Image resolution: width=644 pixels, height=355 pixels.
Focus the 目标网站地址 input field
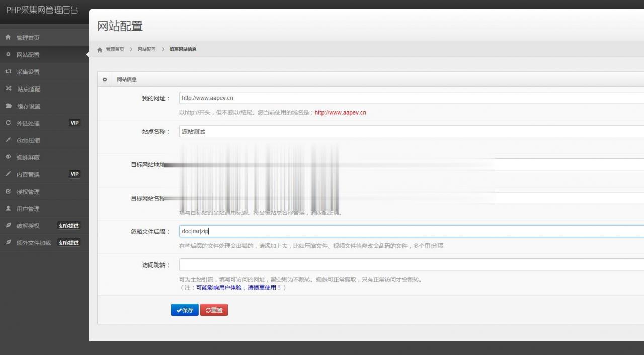click(412, 164)
